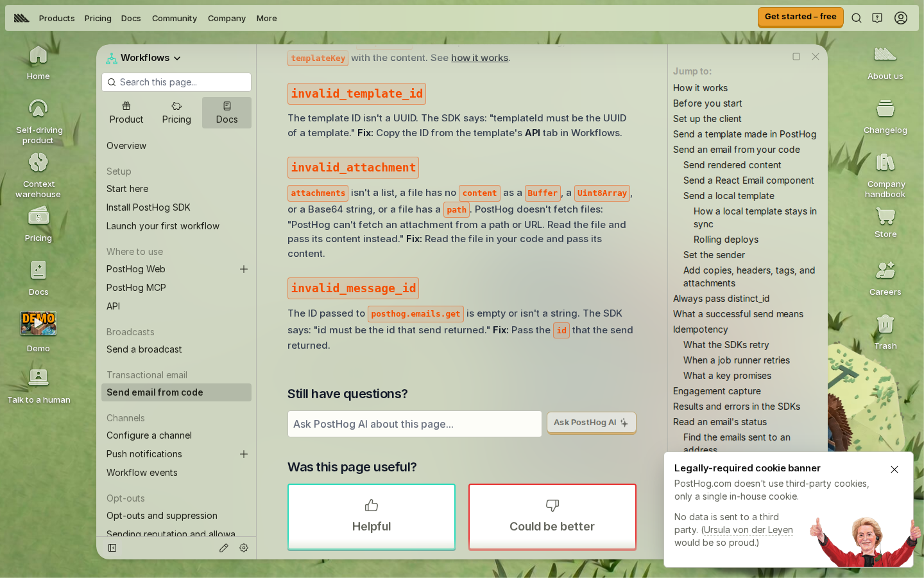Open the About us desktop icon
This screenshot has width=924, height=578.
coord(885,62)
